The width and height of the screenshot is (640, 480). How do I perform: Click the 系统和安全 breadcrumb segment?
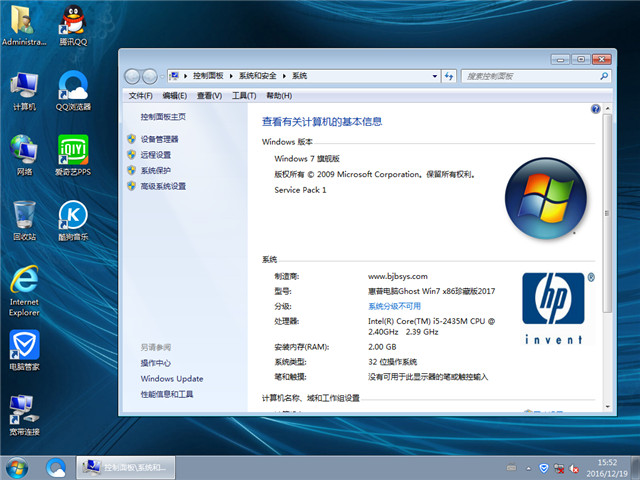pos(258,76)
